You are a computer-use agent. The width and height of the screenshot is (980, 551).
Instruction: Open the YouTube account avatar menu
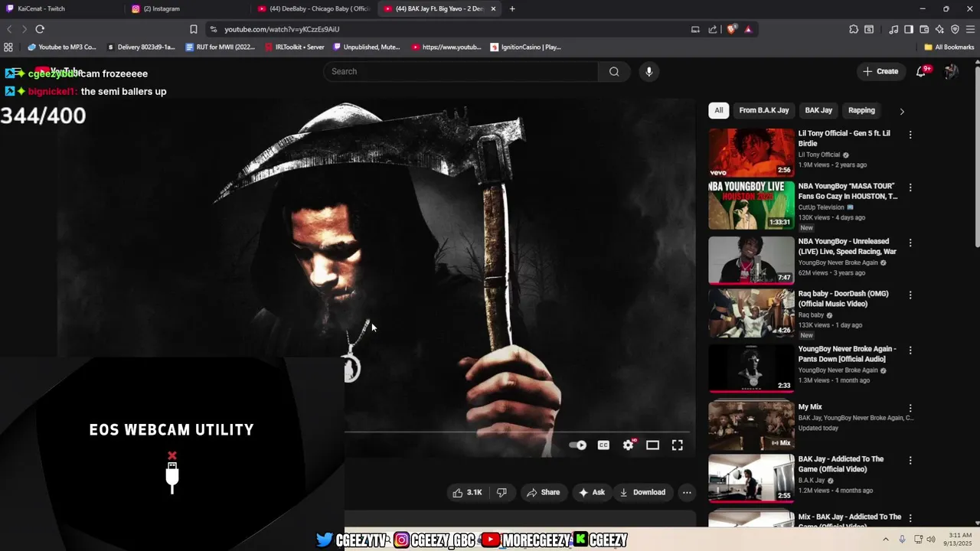tap(952, 71)
